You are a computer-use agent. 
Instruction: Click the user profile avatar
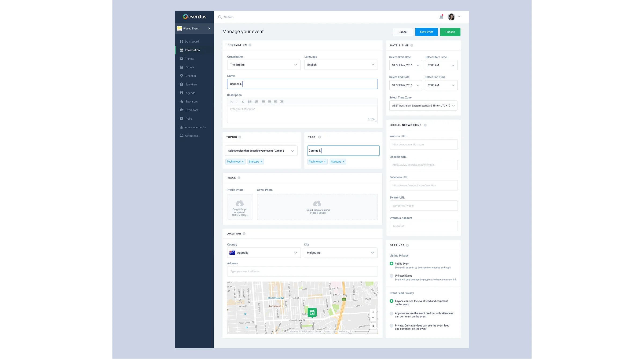click(451, 17)
